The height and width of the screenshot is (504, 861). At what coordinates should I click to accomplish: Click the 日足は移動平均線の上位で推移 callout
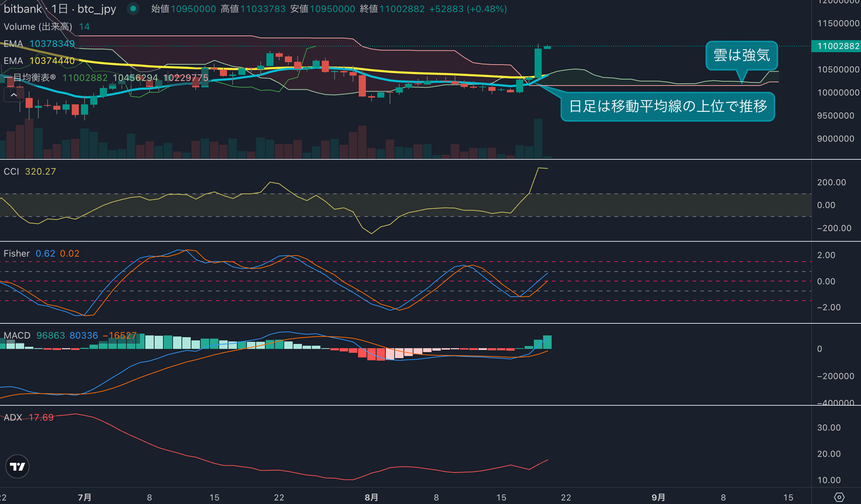tap(668, 106)
